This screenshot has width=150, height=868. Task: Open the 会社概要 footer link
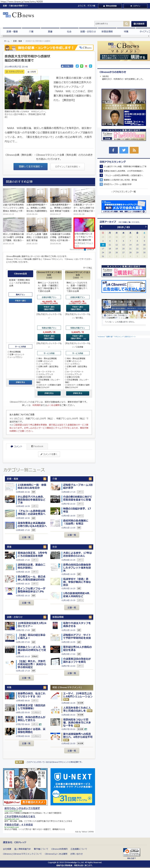[x=7, y=849]
